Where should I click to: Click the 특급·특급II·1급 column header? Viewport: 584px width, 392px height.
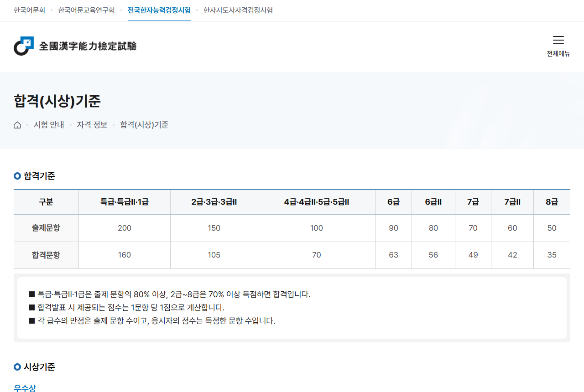coord(125,202)
